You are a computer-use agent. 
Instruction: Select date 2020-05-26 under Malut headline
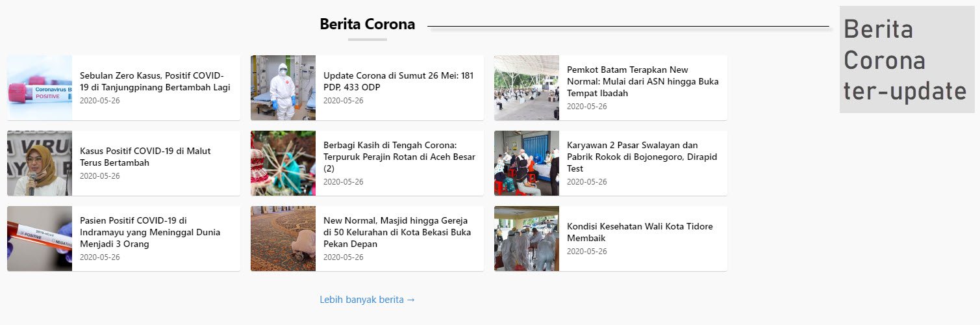pyautogui.click(x=100, y=175)
